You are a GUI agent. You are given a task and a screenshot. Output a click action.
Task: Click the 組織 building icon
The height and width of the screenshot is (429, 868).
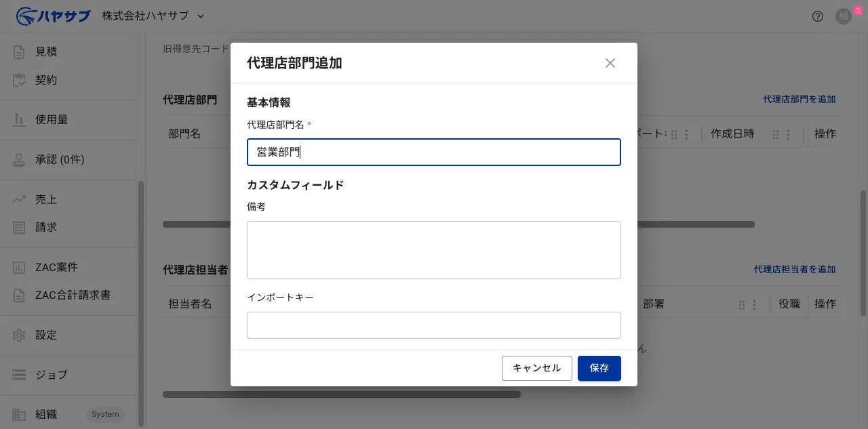[19, 414]
